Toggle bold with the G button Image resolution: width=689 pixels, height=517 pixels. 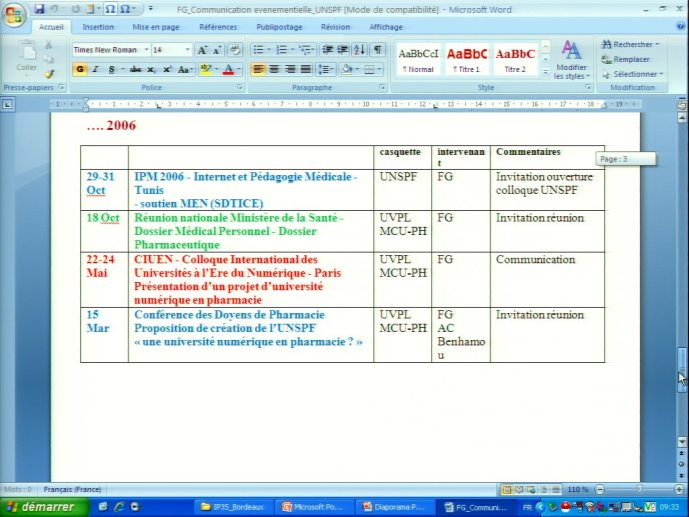click(80, 69)
